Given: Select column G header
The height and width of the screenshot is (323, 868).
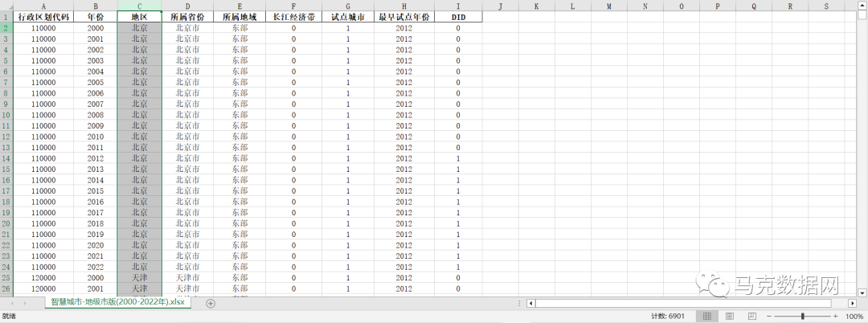Looking at the screenshot, I should pos(348,6).
